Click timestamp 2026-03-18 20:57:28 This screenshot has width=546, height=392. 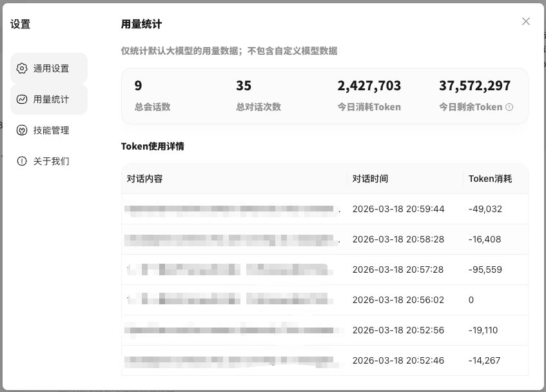point(398,269)
